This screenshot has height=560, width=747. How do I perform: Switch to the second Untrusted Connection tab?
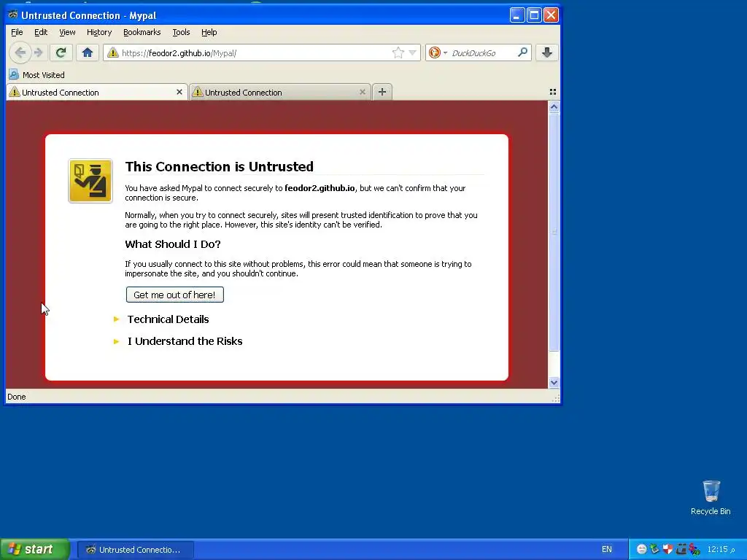(280, 92)
